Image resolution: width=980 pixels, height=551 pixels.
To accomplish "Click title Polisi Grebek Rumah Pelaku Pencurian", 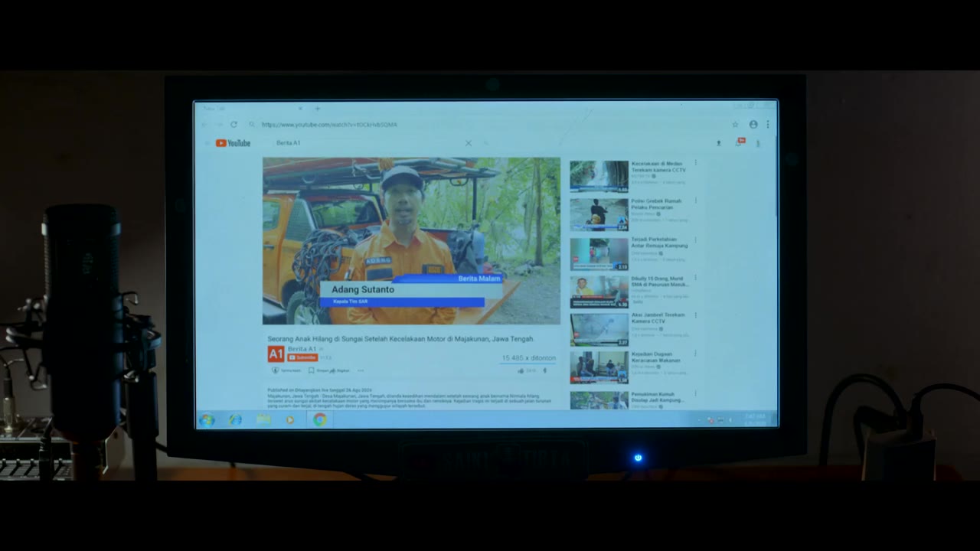I will coord(657,204).
